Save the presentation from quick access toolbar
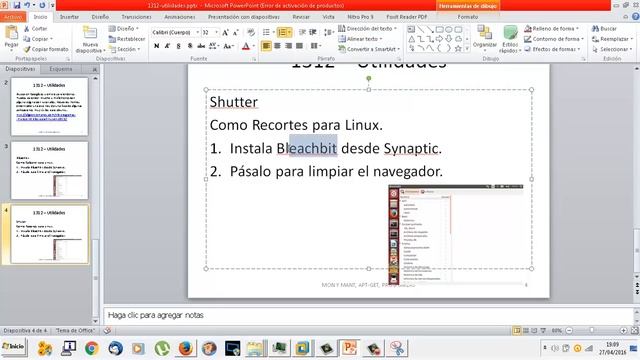This screenshot has width=640, height=360. [x=17, y=5]
